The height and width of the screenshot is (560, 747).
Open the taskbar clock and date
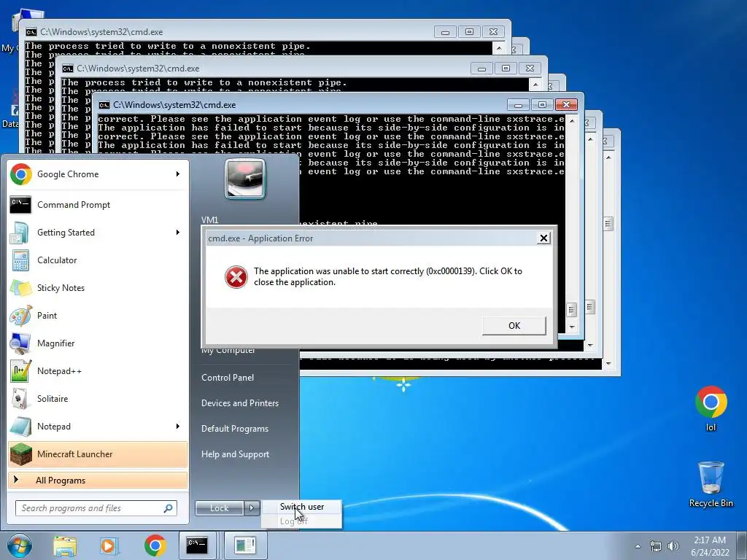(710, 546)
